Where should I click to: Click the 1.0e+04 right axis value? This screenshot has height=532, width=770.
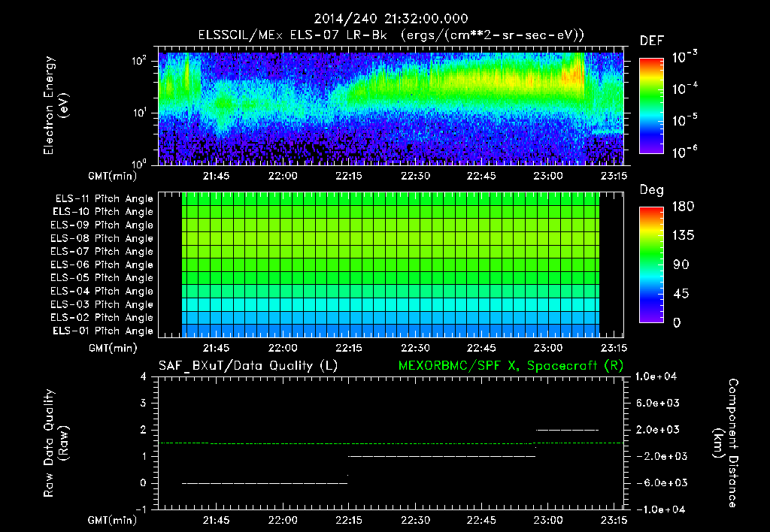coord(656,377)
